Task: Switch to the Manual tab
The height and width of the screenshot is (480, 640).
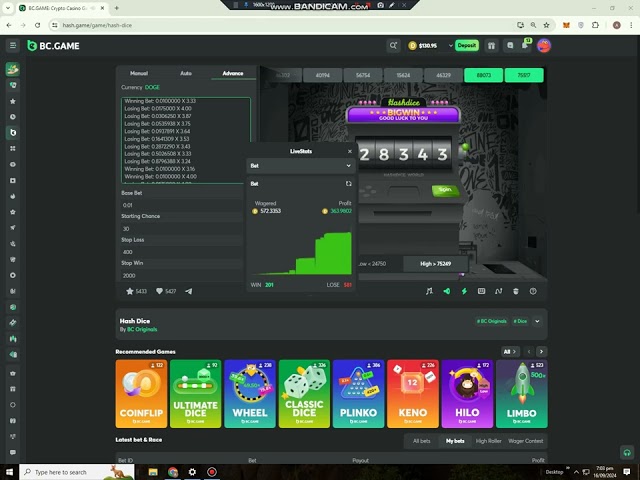Action: [139, 73]
